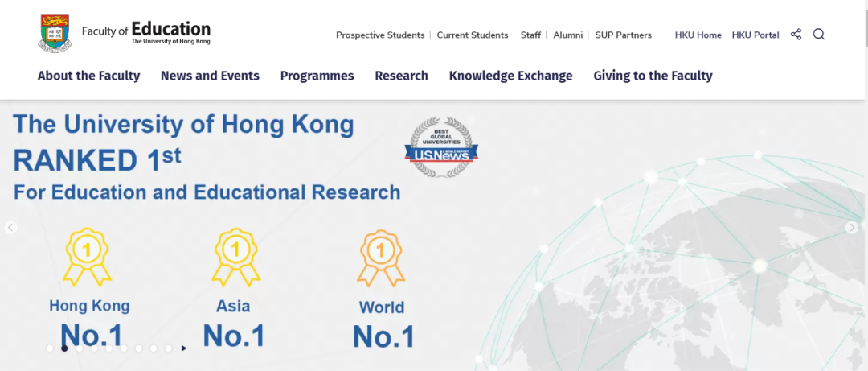Screen dimensions: 868x371
Task: Go to HKU Portal link
Action: (755, 35)
